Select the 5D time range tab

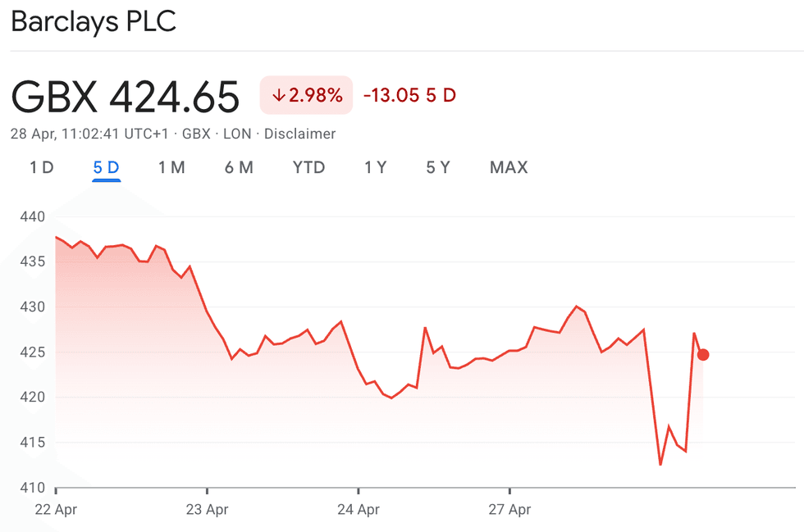107,167
